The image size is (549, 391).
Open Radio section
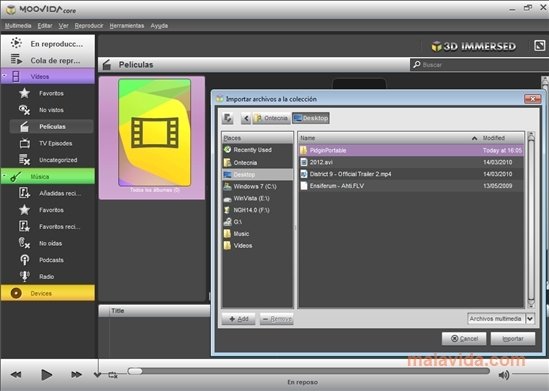point(51,277)
